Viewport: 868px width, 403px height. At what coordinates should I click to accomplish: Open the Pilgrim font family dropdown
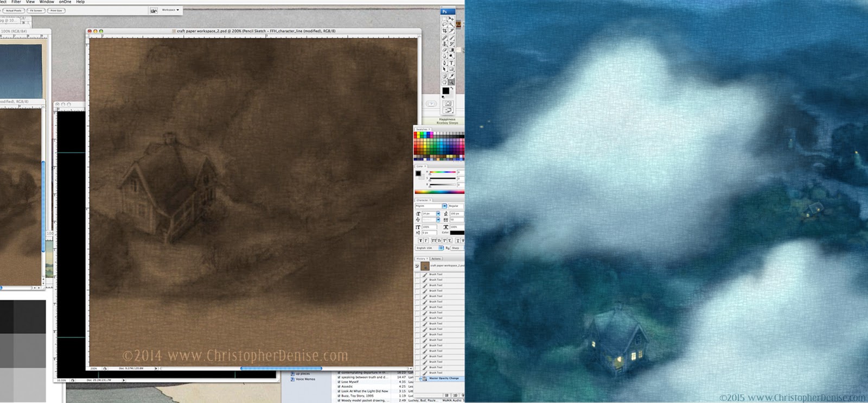pos(444,206)
